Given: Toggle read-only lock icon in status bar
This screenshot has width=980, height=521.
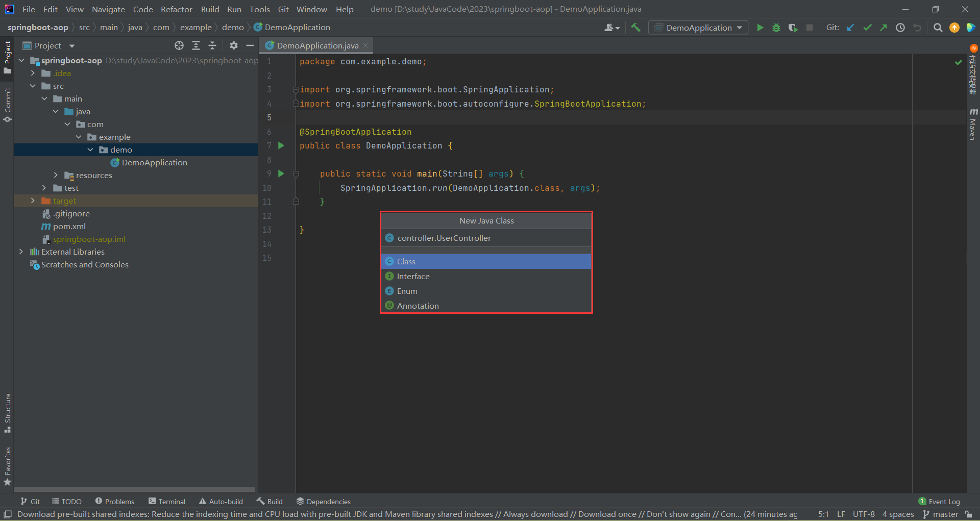Looking at the screenshot, I should point(968,514).
